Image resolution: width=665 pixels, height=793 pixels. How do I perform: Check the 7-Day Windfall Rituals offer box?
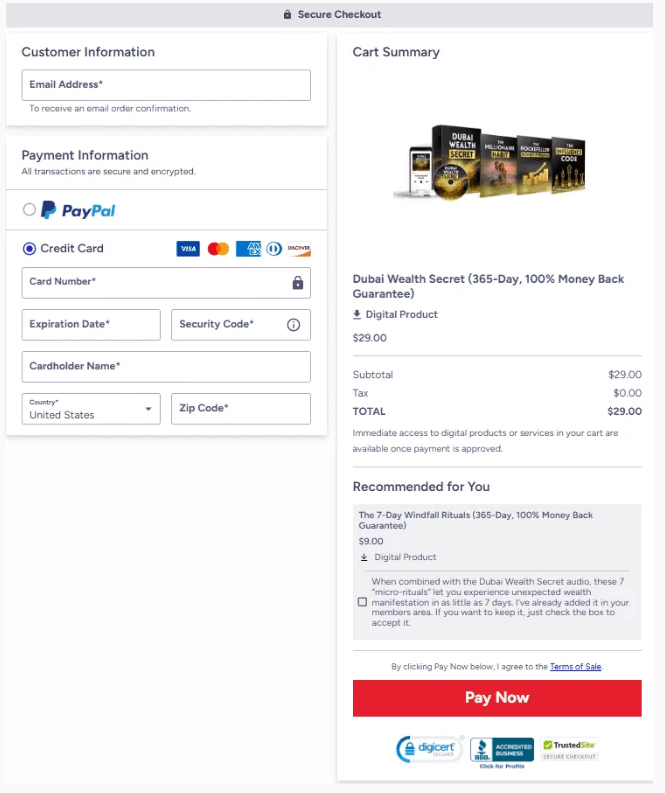(x=362, y=602)
